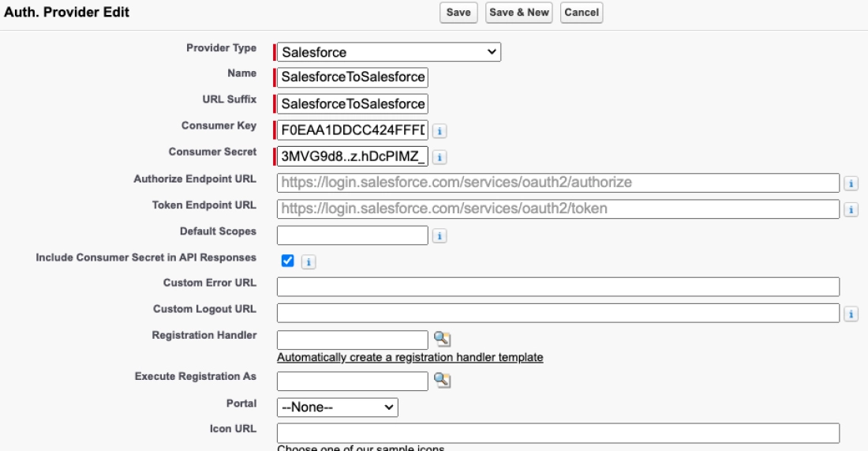
Task: Click the Consumer Secret info icon
Action: (x=440, y=157)
